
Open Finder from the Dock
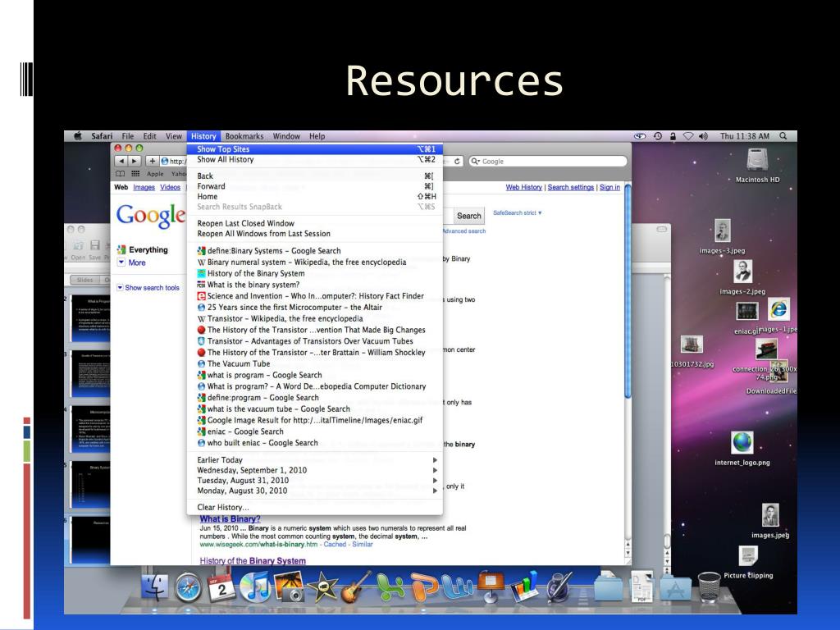(x=155, y=587)
